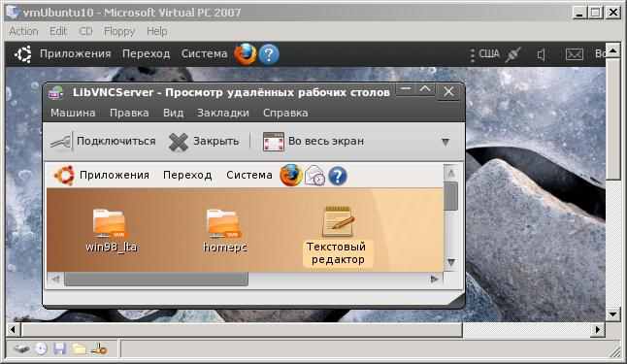627x364 pixels.
Task: Select the homepc folder on the remote desktop
Action: [x=224, y=230]
